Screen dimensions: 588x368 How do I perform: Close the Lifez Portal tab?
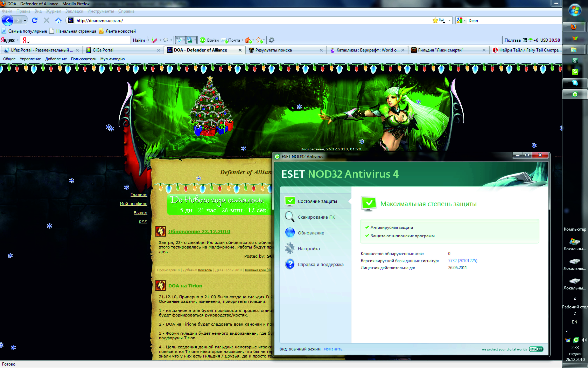(77, 50)
